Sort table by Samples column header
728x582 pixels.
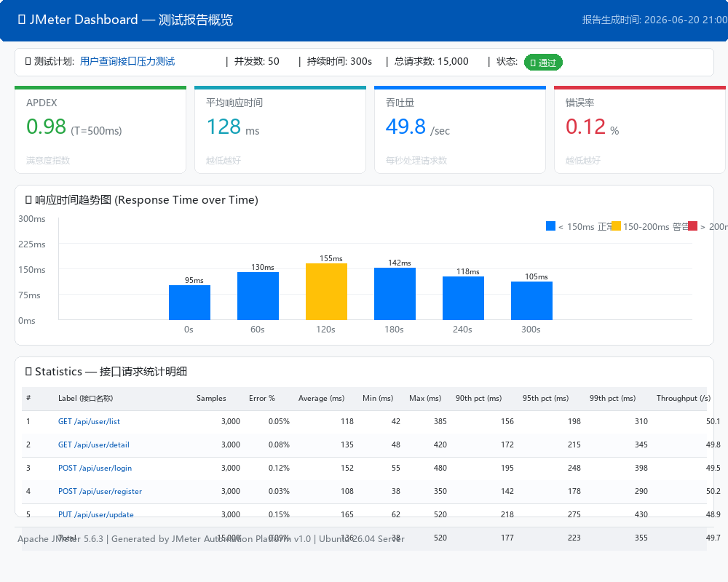pyautogui.click(x=211, y=398)
